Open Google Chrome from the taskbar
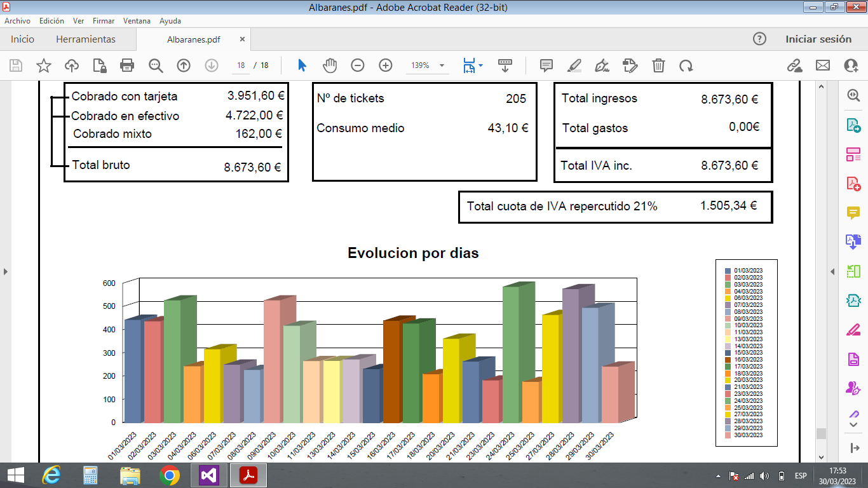This screenshot has height=488, width=868. pos(169,475)
